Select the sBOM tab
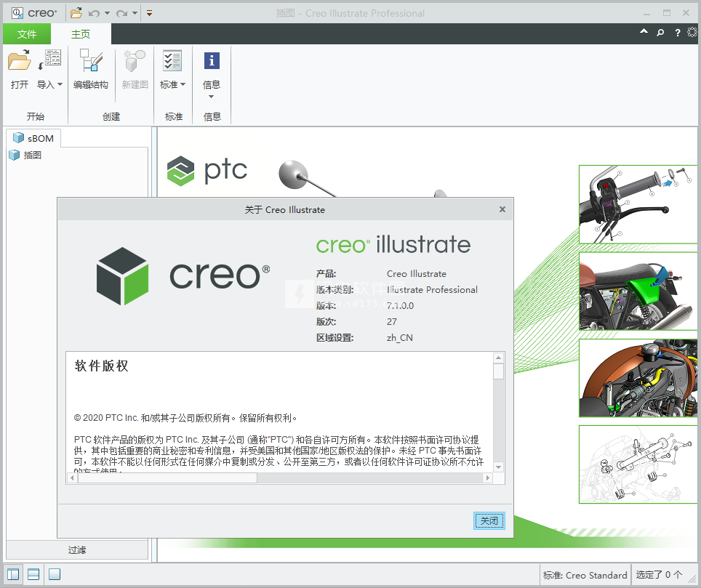Image resolution: width=701 pixels, height=588 pixels. [34, 138]
